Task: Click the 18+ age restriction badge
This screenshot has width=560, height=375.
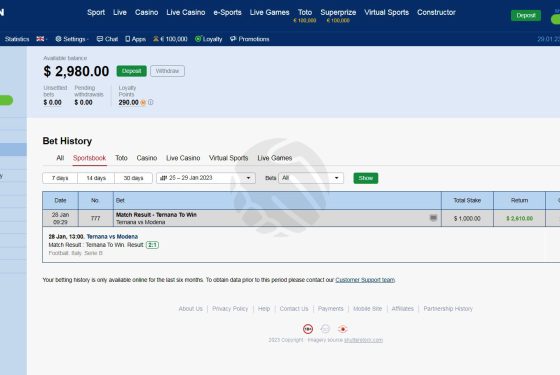Action: click(x=308, y=329)
